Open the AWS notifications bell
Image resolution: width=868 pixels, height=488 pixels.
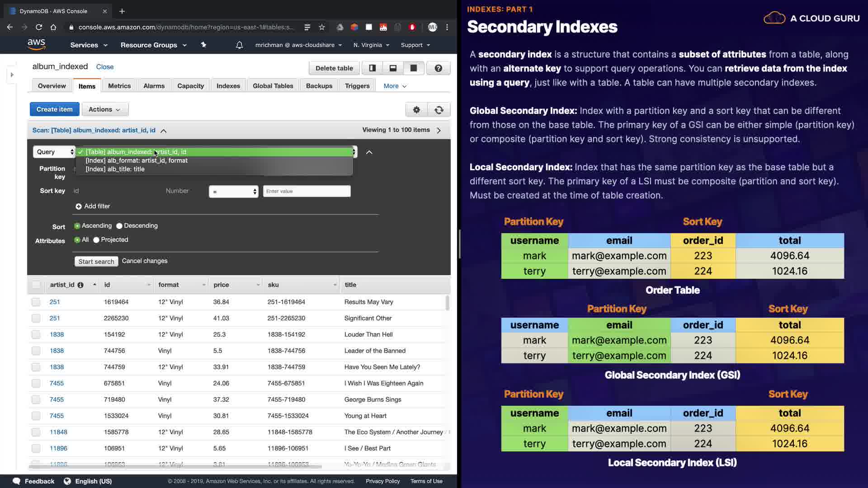coord(239,45)
